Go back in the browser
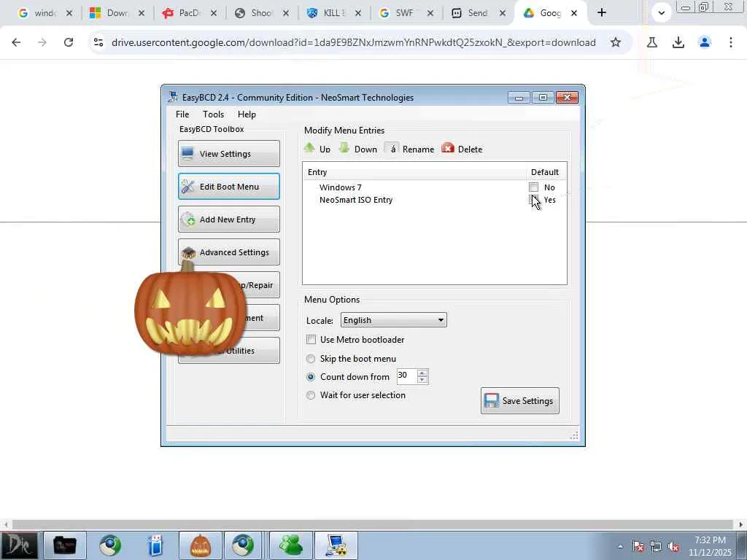Screen dimensions: 747x560 (x=16, y=42)
